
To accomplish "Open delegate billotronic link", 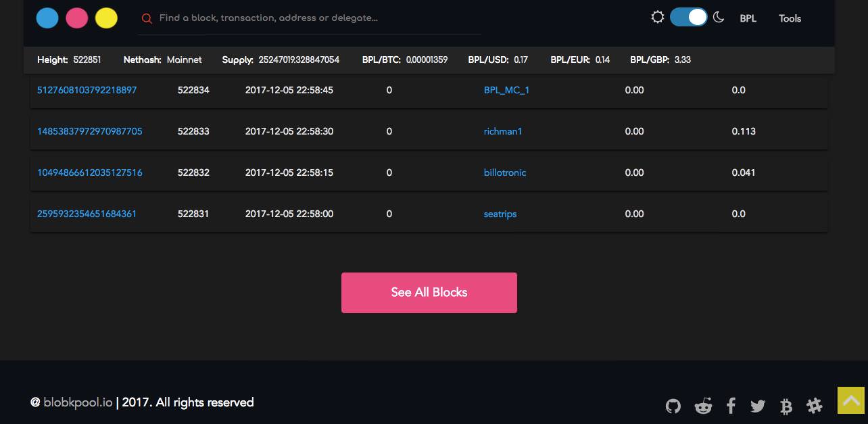I will [505, 172].
